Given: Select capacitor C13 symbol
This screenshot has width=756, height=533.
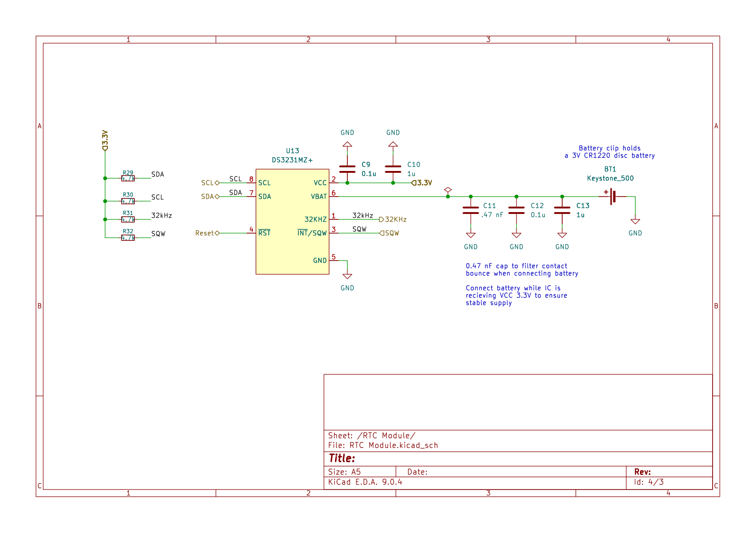Looking at the screenshot, I should coord(562,210).
